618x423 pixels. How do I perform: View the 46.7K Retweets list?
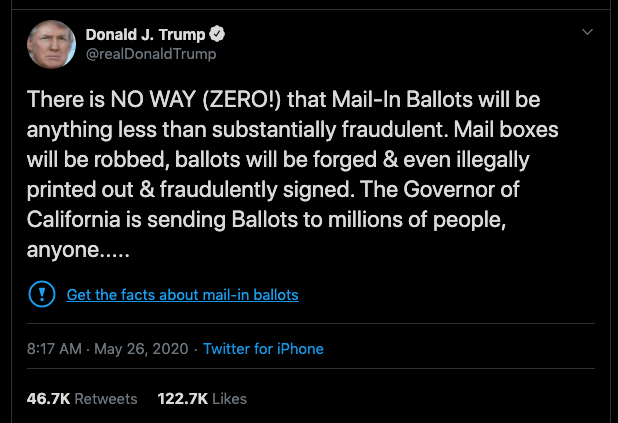tap(82, 398)
